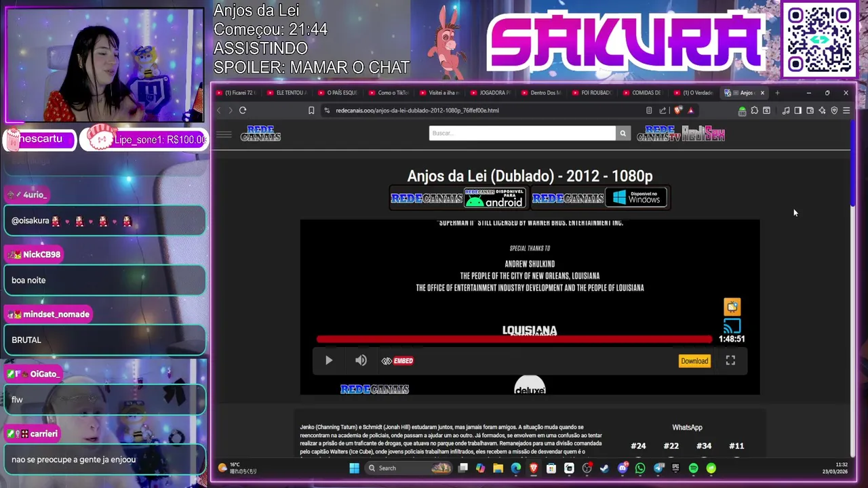Open Microsoft Edge from the taskbar

[515, 468]
